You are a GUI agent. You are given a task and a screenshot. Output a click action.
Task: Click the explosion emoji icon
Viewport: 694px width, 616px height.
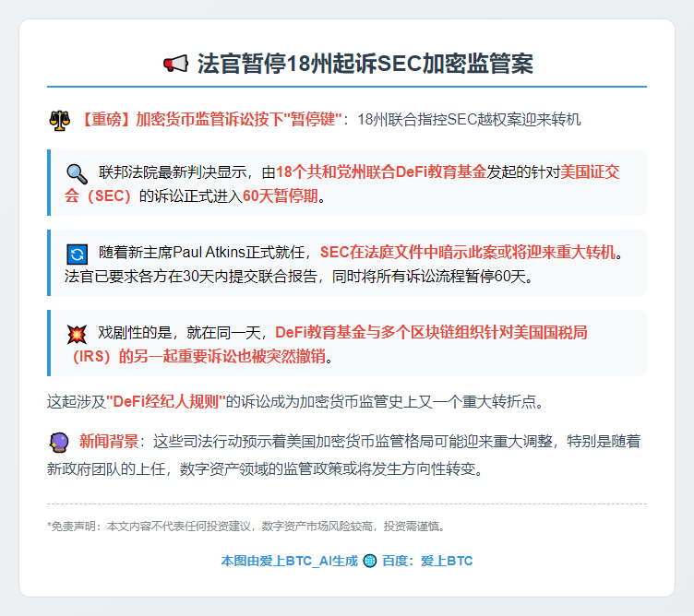pos(77,334)
